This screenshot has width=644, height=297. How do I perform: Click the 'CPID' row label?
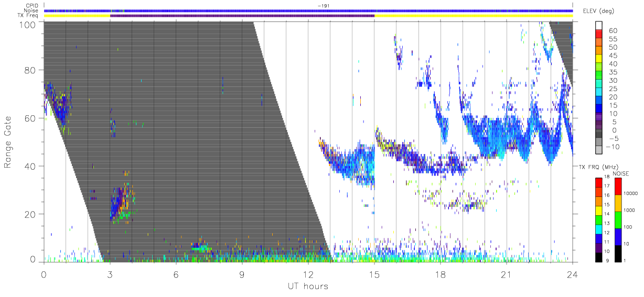pyautogui.click(x=33, y=6)
